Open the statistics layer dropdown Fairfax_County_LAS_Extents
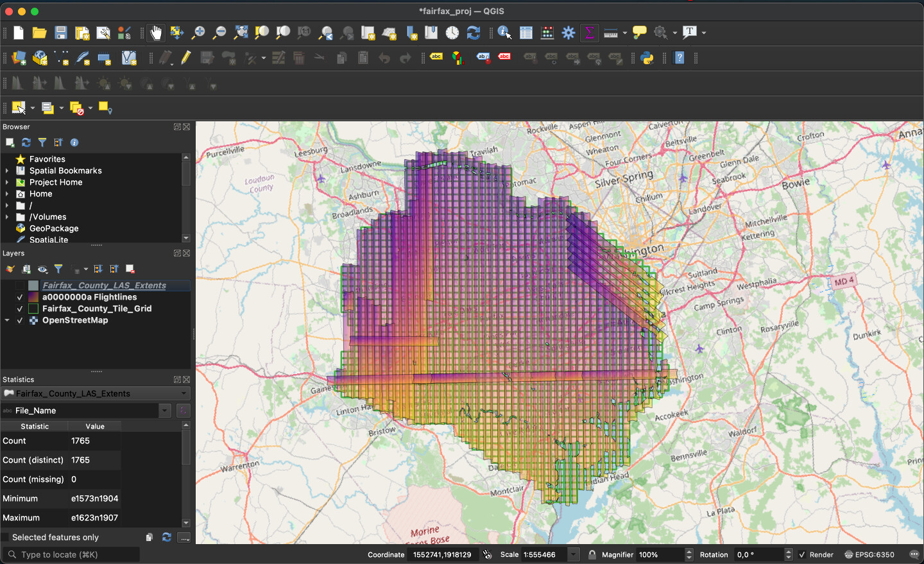This screenshot has height=564, width=924. tap(96, 393)
